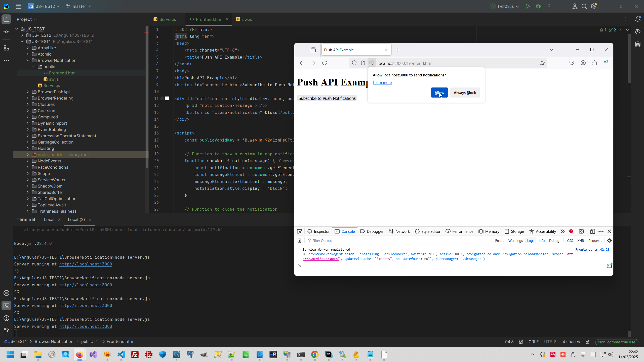Click the WebStorm Run button

[x=528, y=6]
